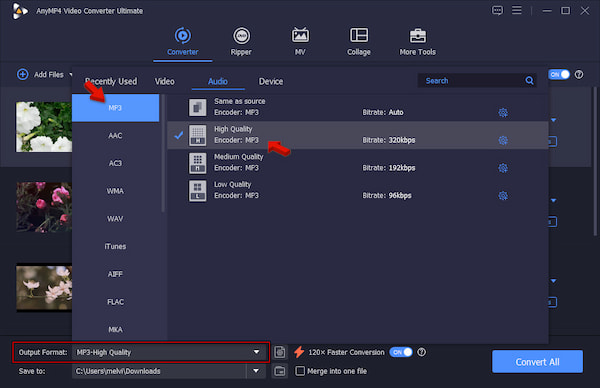Open settings gear for Low Quality profile
This screenshot has width=600, height=388.
click(x=503, y=196)
